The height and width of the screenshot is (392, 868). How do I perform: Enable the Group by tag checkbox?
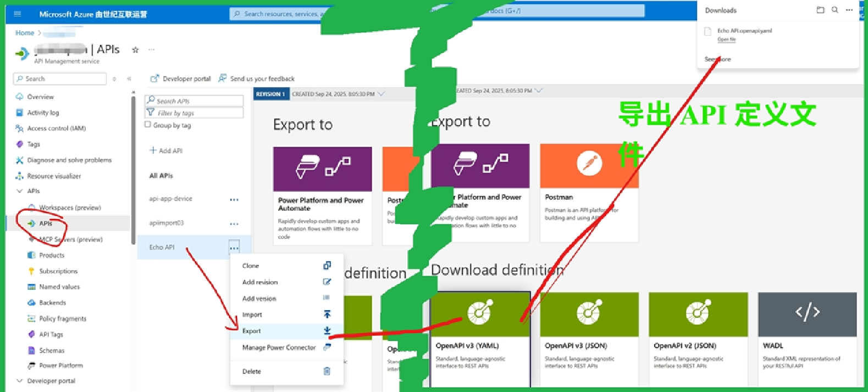pos(147,125)
